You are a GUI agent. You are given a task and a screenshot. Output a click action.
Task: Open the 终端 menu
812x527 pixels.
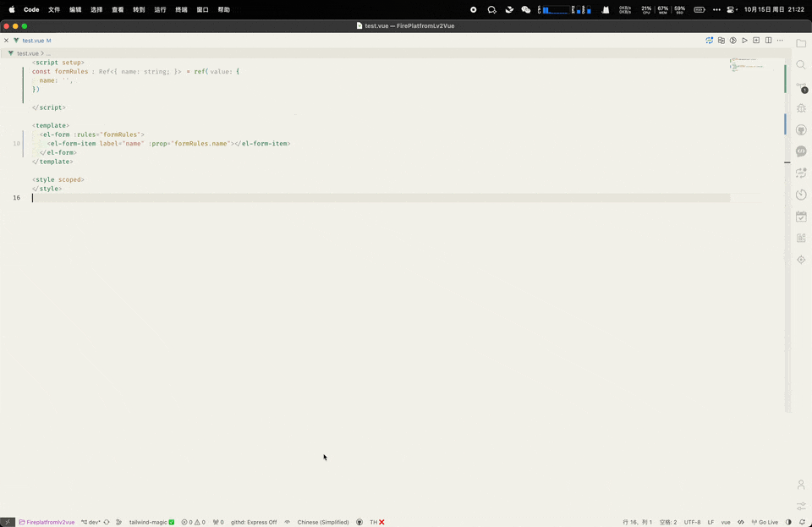coord(181,9)
